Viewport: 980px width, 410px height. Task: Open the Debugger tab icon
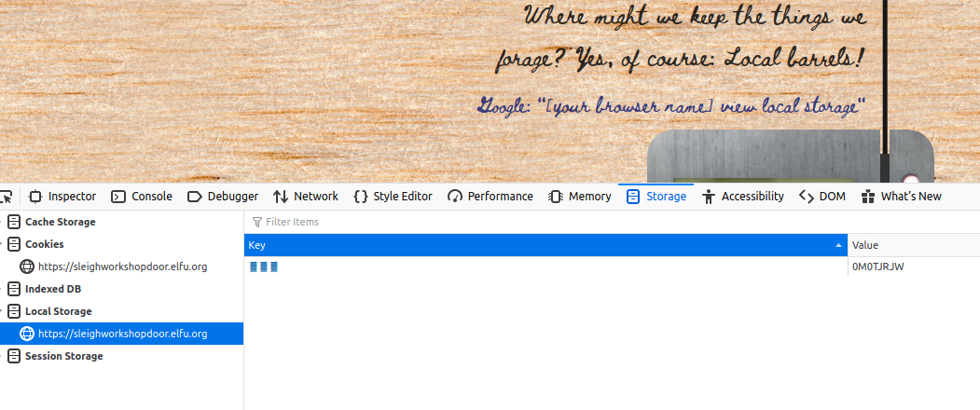point(194,197)
